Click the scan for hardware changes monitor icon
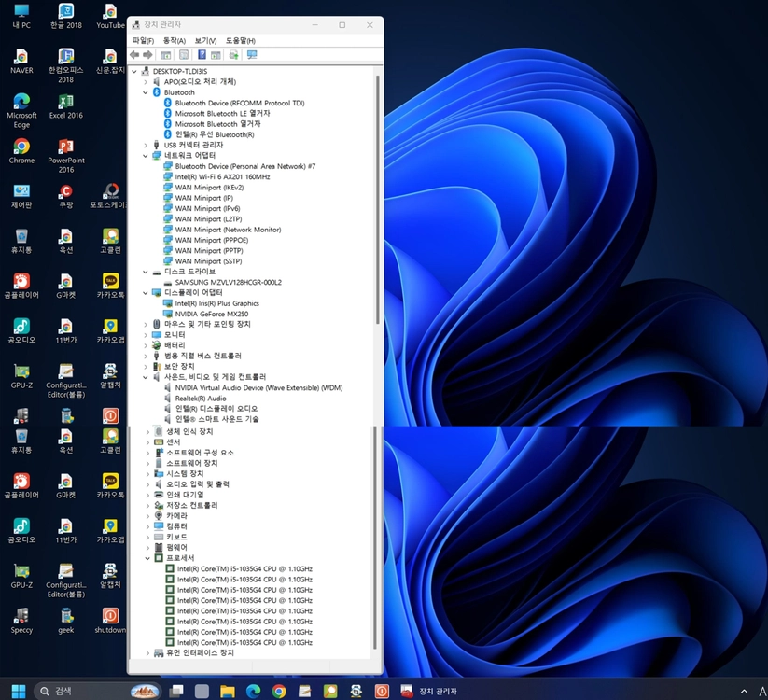This screenshot has height=700, width=768. click(x=252, y=55)
